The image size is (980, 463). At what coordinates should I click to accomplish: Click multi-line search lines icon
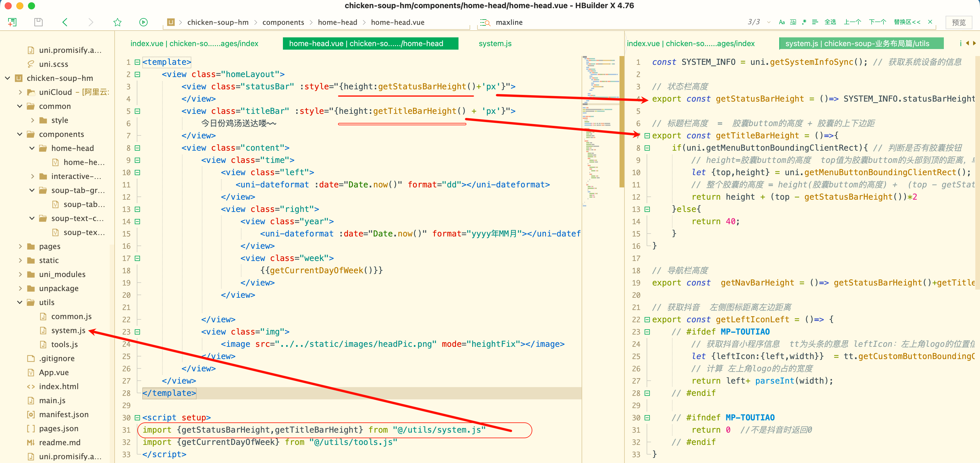coord(815,22)
